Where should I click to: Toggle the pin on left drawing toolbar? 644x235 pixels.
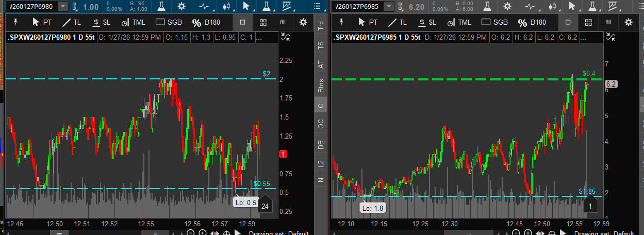click(15, 22)
